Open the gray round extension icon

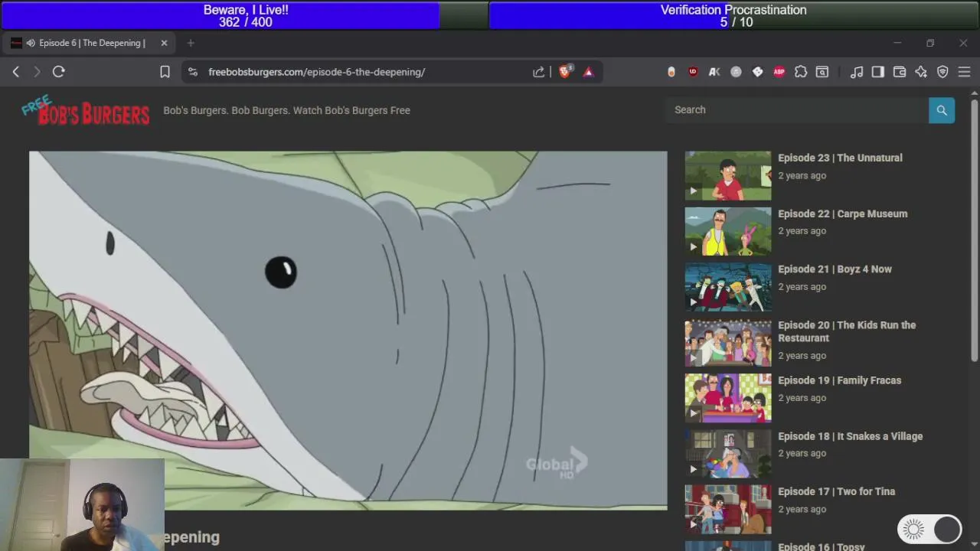pos(736,72)
